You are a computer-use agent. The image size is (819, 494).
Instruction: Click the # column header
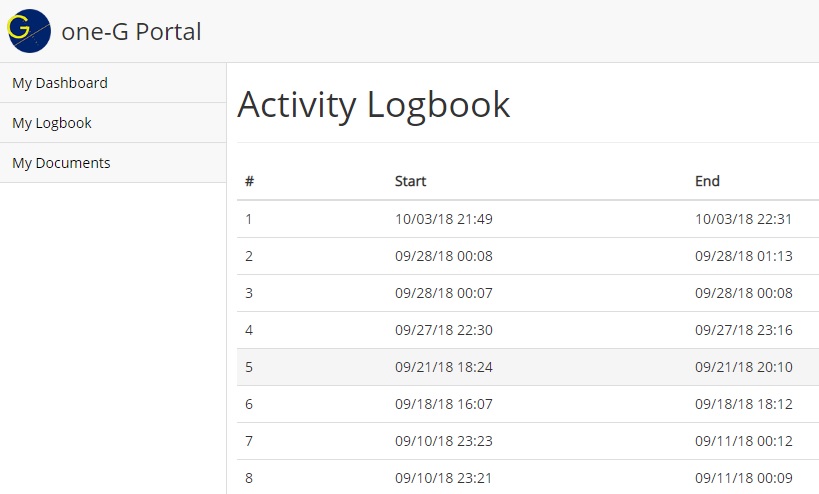(249, 181)
